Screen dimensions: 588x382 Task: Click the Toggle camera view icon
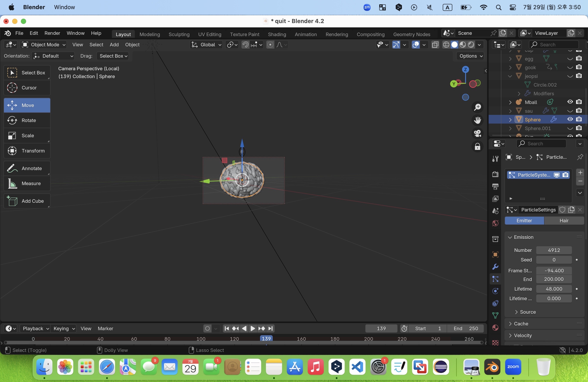477,134
